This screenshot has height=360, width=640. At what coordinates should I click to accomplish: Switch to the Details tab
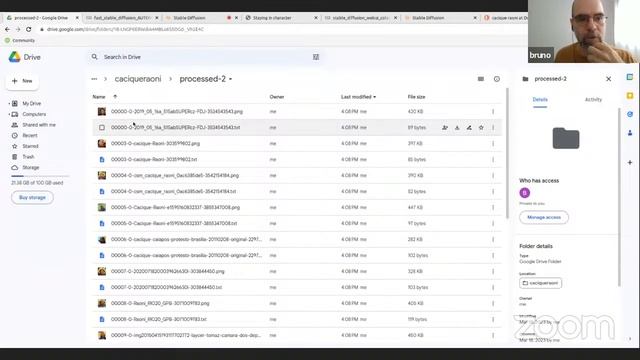click(x=540, y=100)
